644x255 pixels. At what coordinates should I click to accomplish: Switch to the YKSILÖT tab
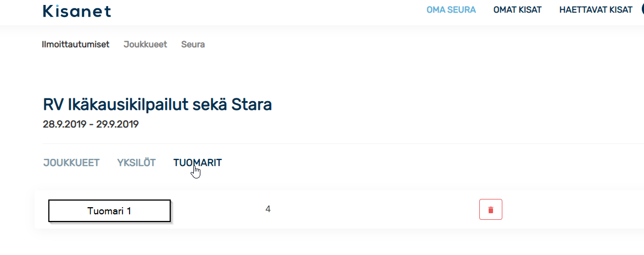pyautogui.click(x=136, y=163)
